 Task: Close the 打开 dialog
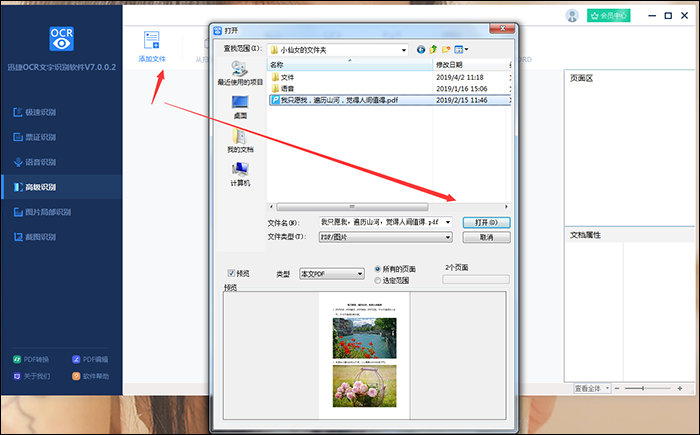pos(502,29)
